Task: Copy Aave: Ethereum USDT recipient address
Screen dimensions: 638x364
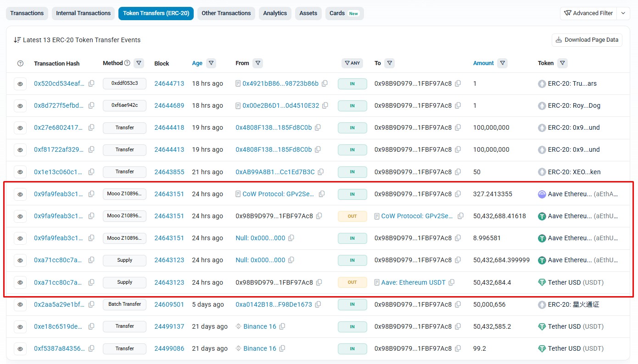Action: pos(452,282)
